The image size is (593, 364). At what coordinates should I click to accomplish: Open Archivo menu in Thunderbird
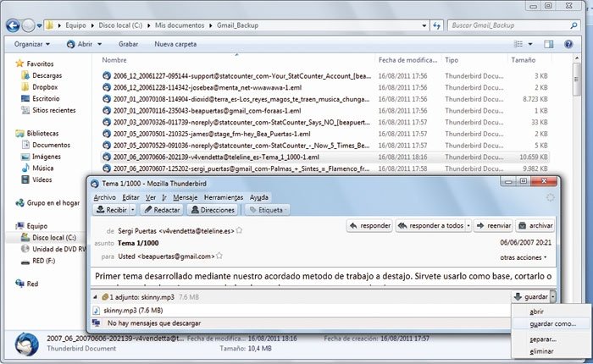(x=105, y=197)
